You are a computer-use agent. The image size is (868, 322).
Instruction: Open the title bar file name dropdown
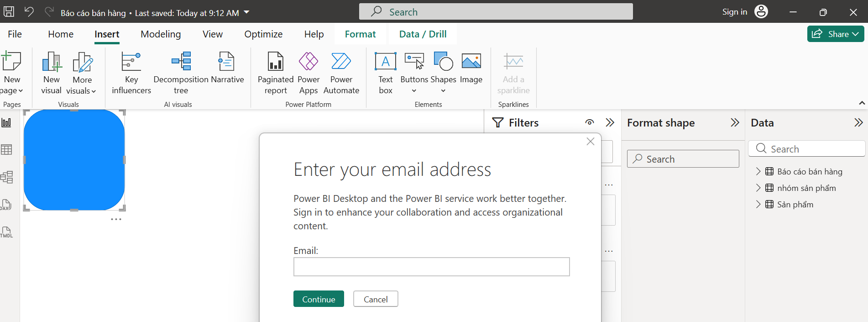[x=246, y=12]
